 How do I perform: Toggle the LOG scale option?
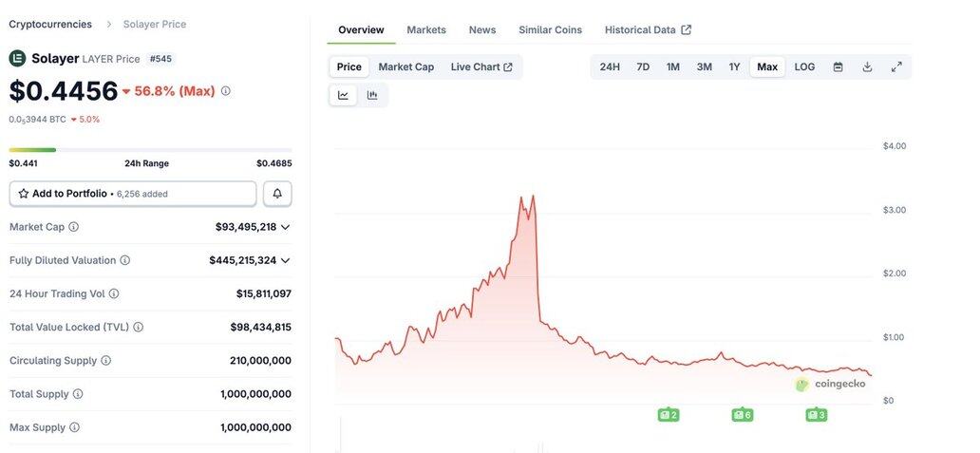(804, 66)
